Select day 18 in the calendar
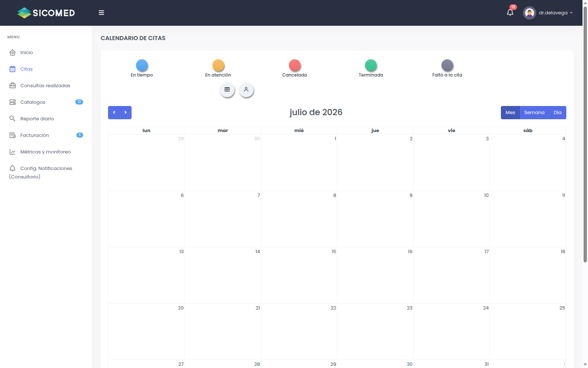Image resolution: width=588 pixels, height=368 pixels. pyautogui.click(x=528, y=275)
